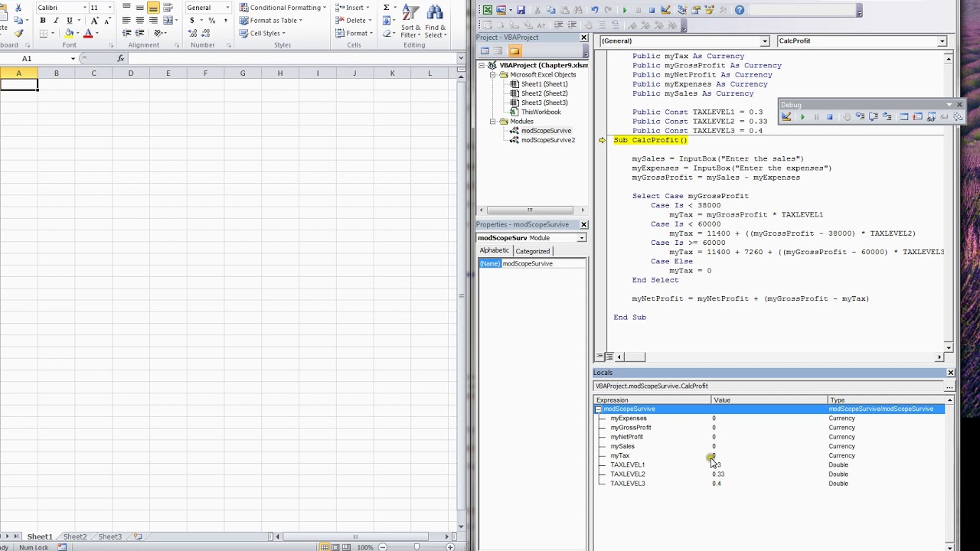The height and width of the screenshot is (551, 980).
Task: Collapse Microsoft Excel Objects folder
Action: click(x=494, y=75)
